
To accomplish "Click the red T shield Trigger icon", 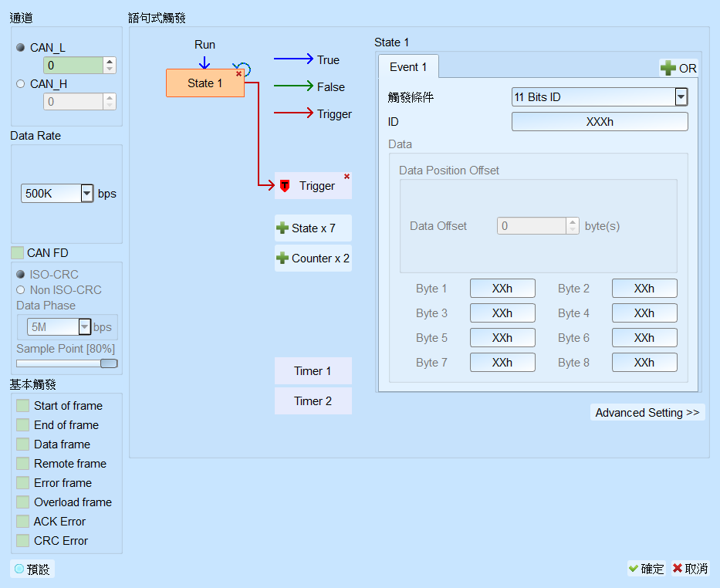I will 285,186.
